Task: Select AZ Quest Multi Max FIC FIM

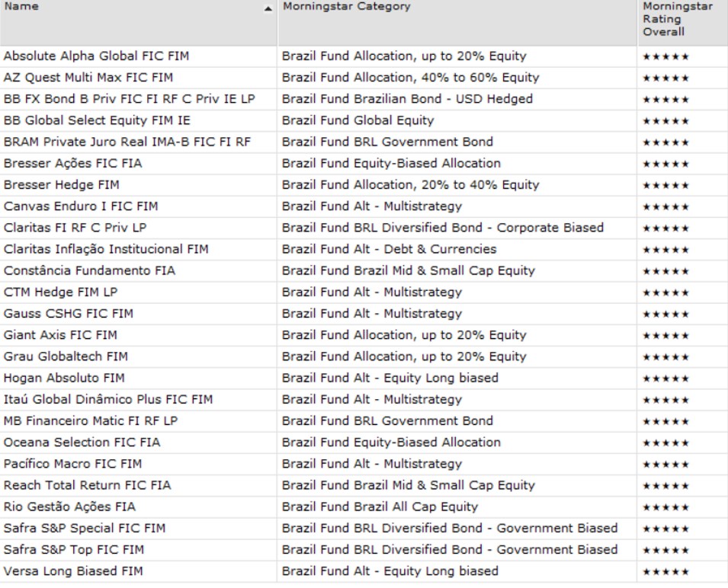Action: pyautogui.click(x=88, y=78)
